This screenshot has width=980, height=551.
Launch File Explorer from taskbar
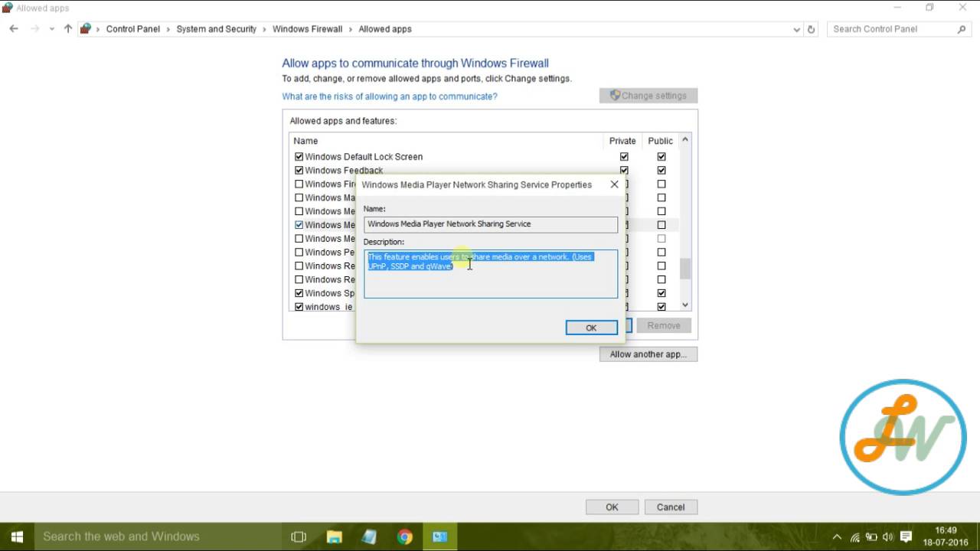(x=334, y=536)
